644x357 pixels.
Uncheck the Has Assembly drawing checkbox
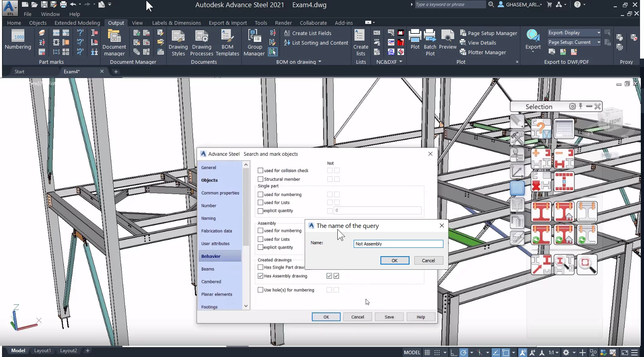pos(260,276)
